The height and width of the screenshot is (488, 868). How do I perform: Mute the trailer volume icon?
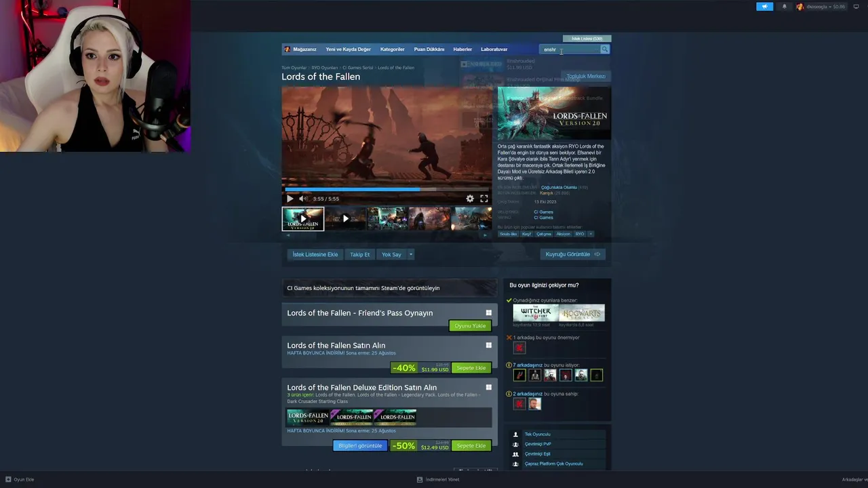point(303,199)
